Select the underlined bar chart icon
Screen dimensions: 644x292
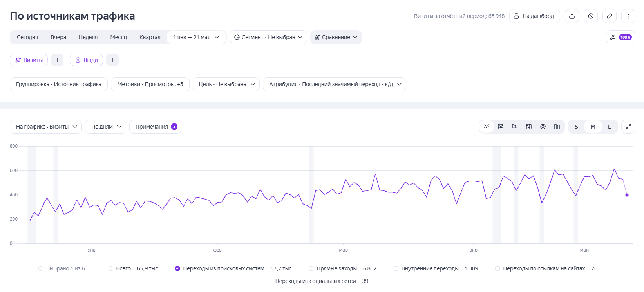(x=515, y=127)
